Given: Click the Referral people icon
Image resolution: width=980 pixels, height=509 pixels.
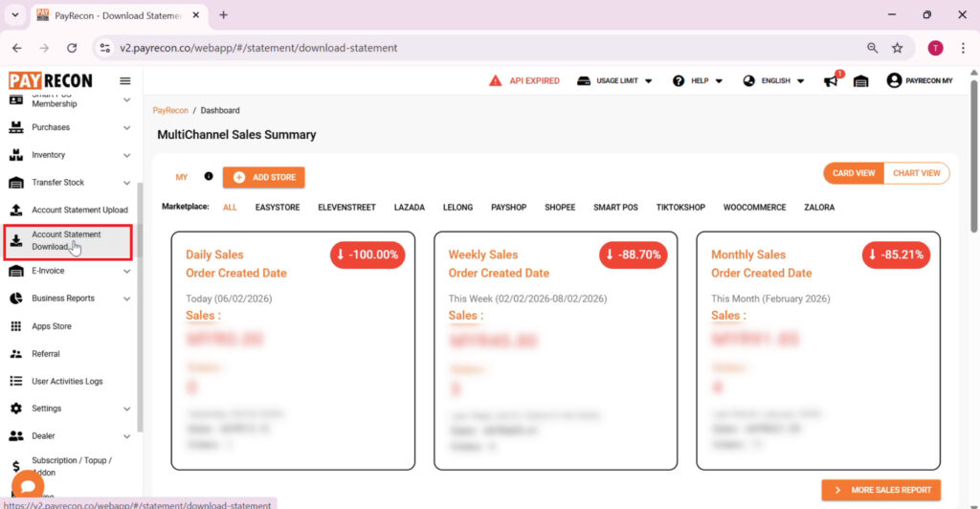Looking at the screenshot, I should click(x=16, y=353).
